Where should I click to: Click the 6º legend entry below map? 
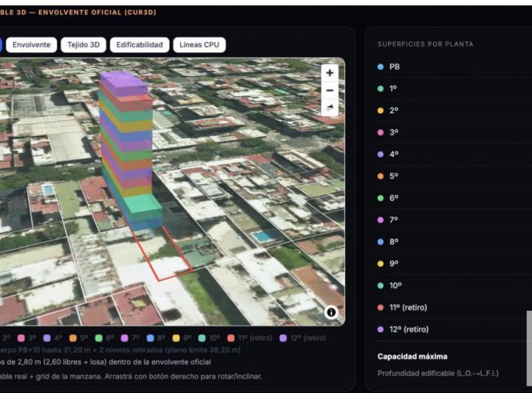[104, 338]
